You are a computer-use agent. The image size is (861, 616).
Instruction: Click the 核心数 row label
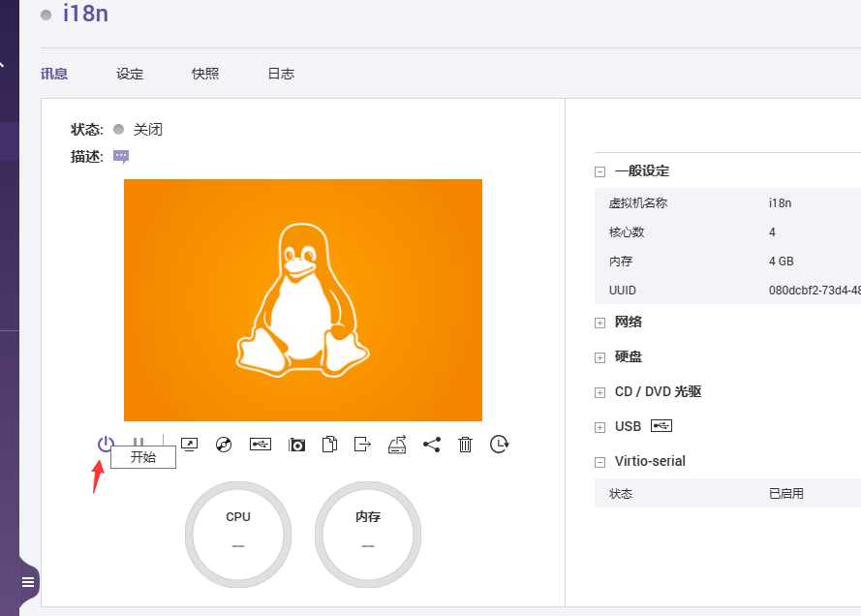point(627,232)
